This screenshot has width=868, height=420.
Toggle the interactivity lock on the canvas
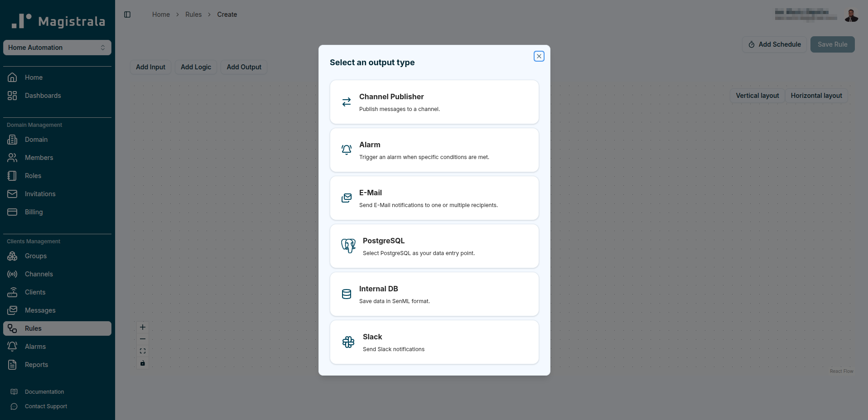pos(142,363)
